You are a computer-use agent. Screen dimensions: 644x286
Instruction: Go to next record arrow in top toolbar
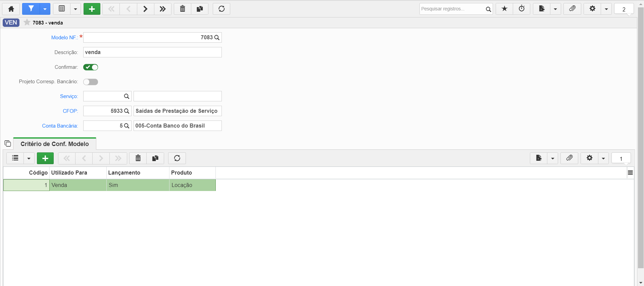click(x=145, y=9)
